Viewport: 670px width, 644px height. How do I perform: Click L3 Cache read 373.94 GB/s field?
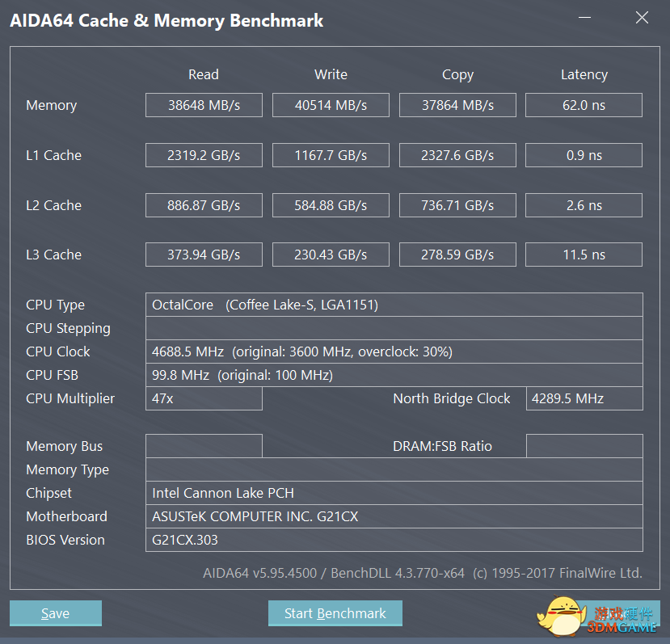(x=204, y=255)
